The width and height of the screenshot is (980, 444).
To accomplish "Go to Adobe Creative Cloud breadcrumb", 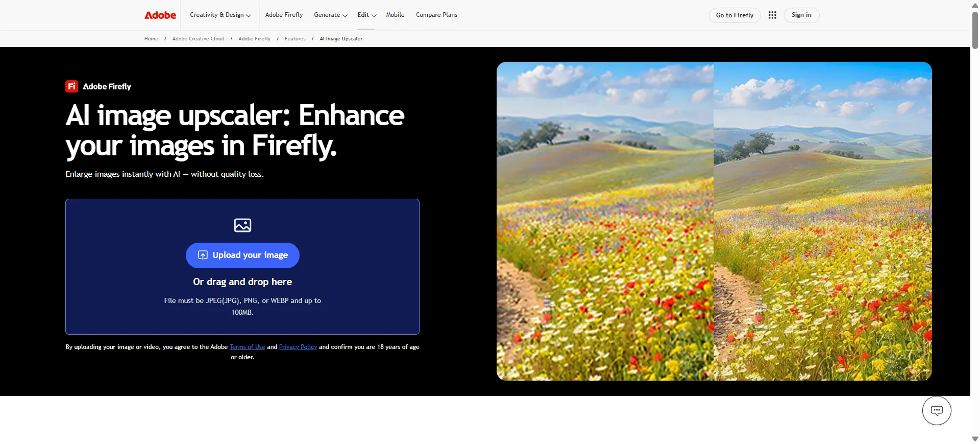I will click(198, 39).
